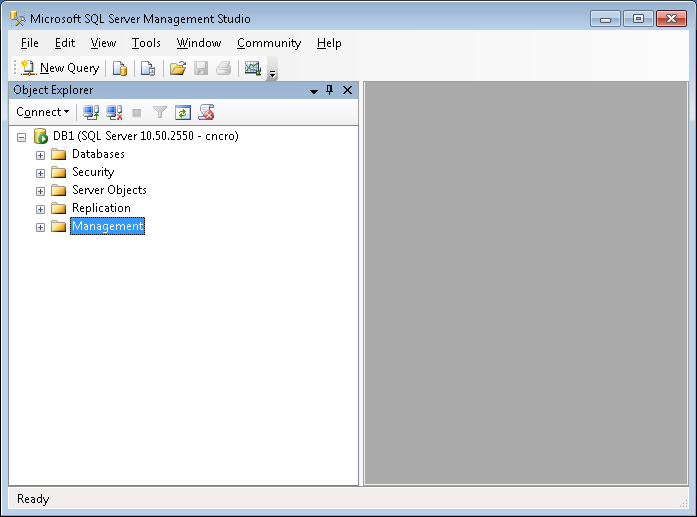Minimize the Management Studio window
This screenshot has width=697, height=517.
coord(605,19)
